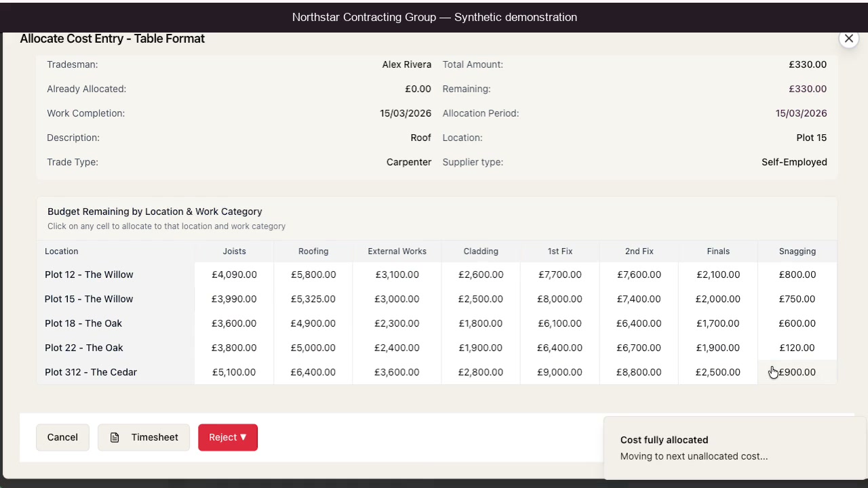Pick Plot 12 1st Fix £7,700.00
Screen dimensions: 868x488
point(560,274)
